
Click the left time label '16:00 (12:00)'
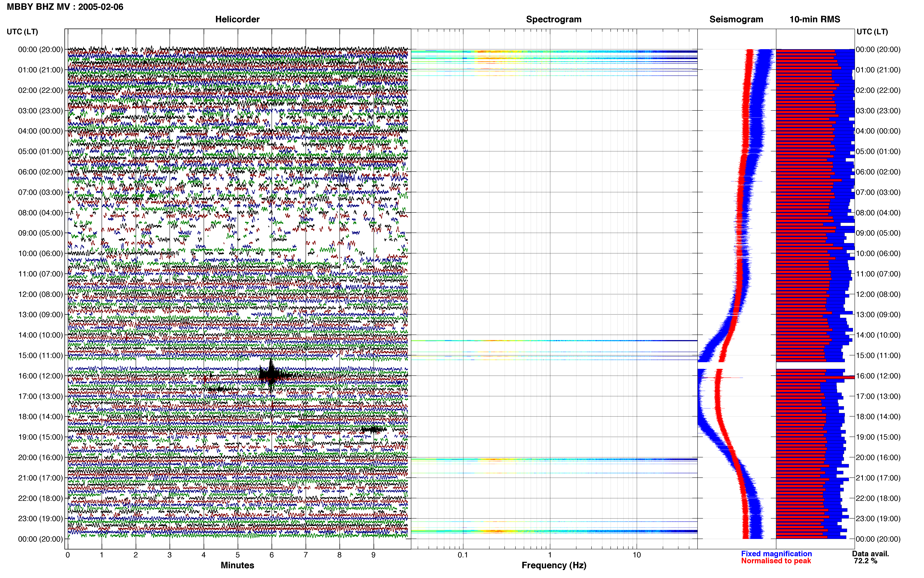40,376
